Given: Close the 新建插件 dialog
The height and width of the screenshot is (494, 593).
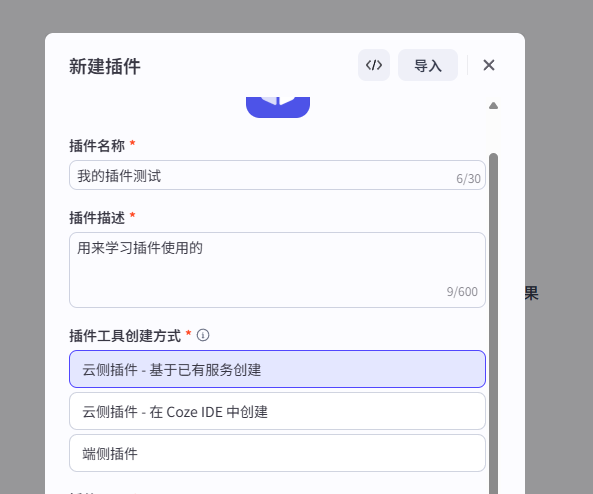Looking at the screenshot, I should point(489,65).
